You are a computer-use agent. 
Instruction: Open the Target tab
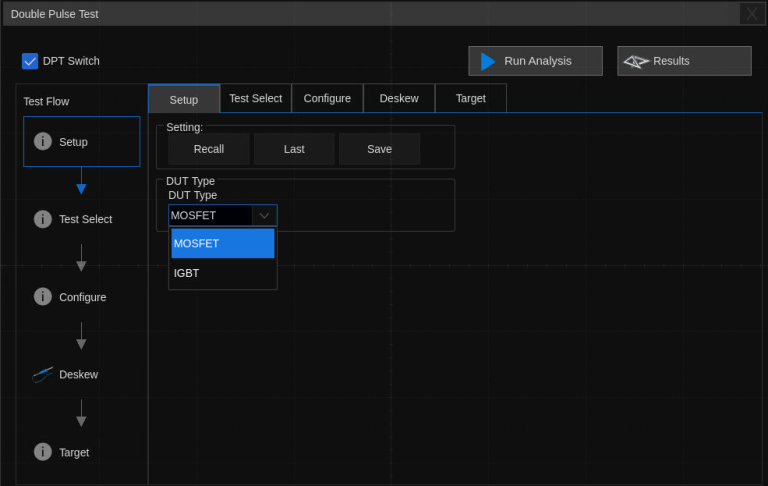(x=470, y=98)
